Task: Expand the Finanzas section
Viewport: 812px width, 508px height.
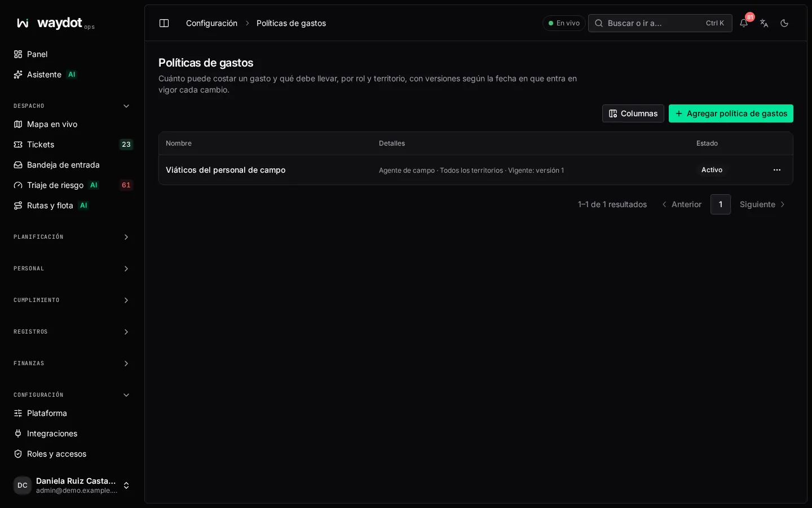Action: (x=72, y=364)
